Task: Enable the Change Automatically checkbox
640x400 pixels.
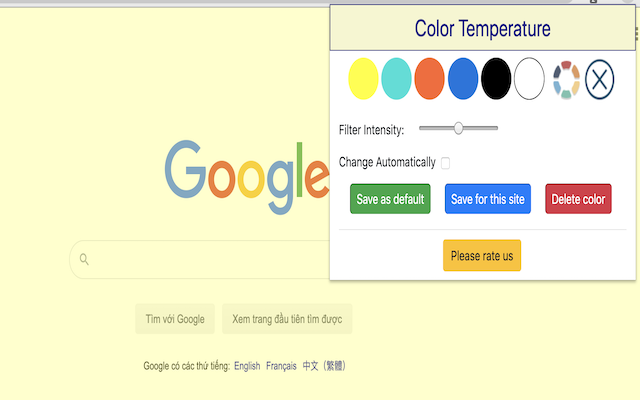Action: 445,163
